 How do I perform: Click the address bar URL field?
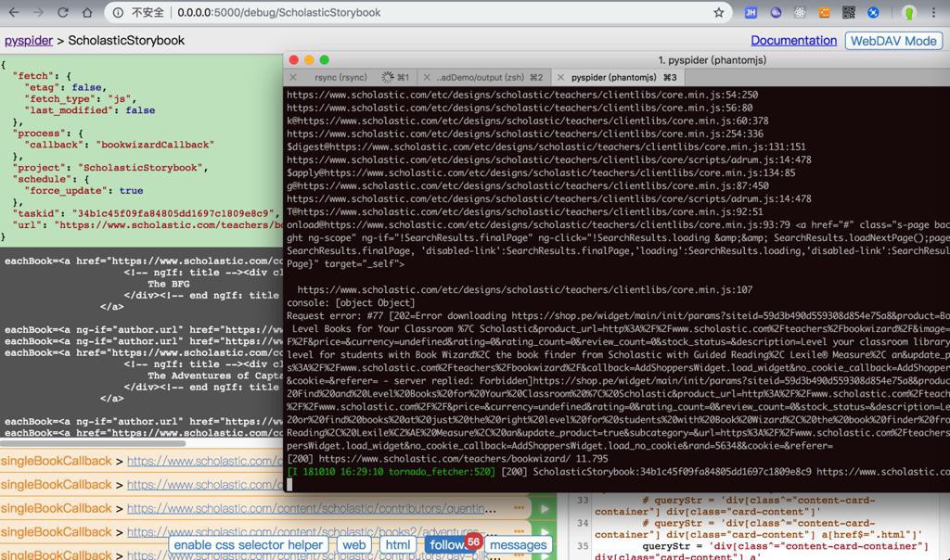418,12
